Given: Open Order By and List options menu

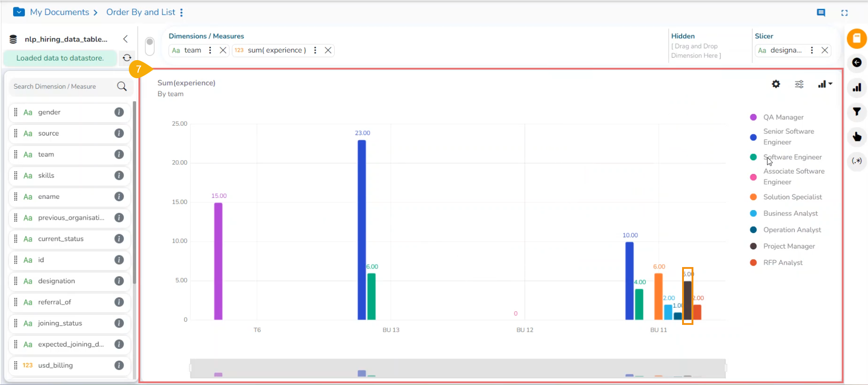Looking at the screenshot, I should pos(181,13).
